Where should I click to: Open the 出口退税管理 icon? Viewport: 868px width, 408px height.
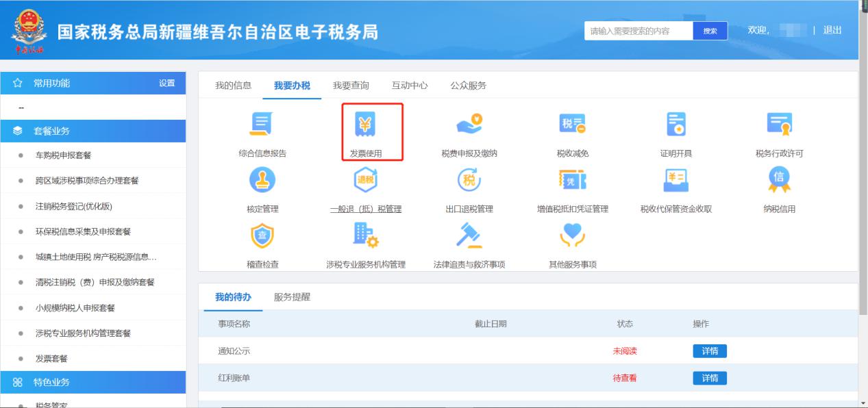[x=469, y=180]
